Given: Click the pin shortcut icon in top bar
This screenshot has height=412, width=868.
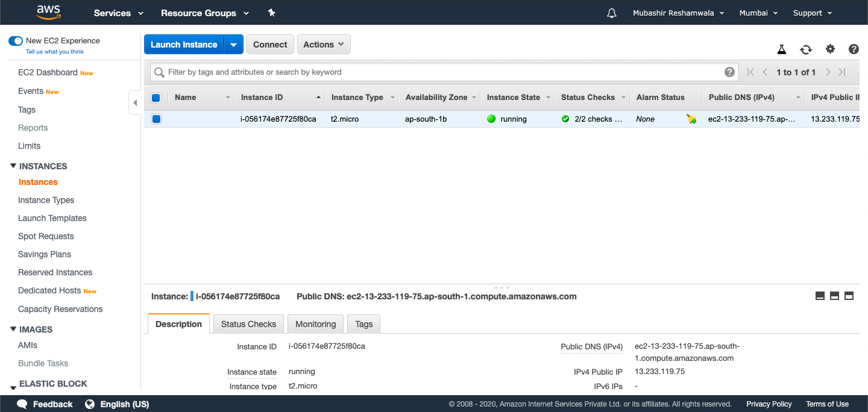Looking at the screenshot, I should [272, 13].
